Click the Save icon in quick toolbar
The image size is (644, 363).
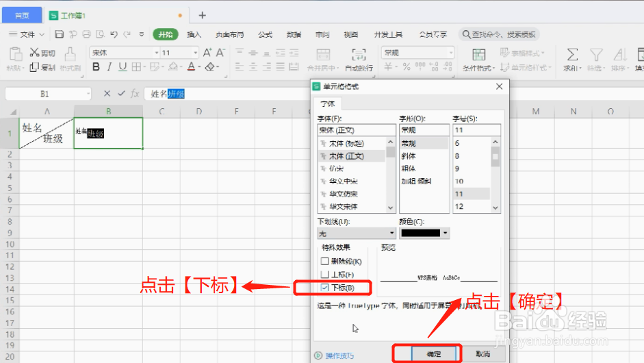tap(59, 34)
